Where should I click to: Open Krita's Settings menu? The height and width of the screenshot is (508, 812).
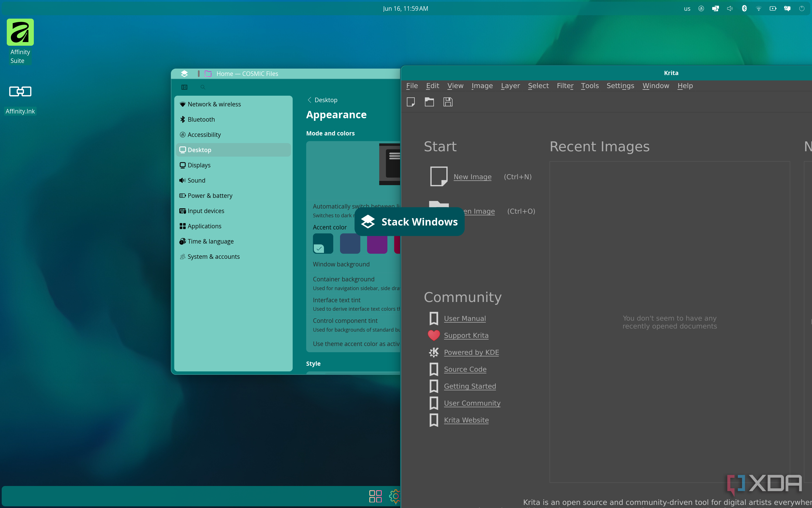click(620, 86)
